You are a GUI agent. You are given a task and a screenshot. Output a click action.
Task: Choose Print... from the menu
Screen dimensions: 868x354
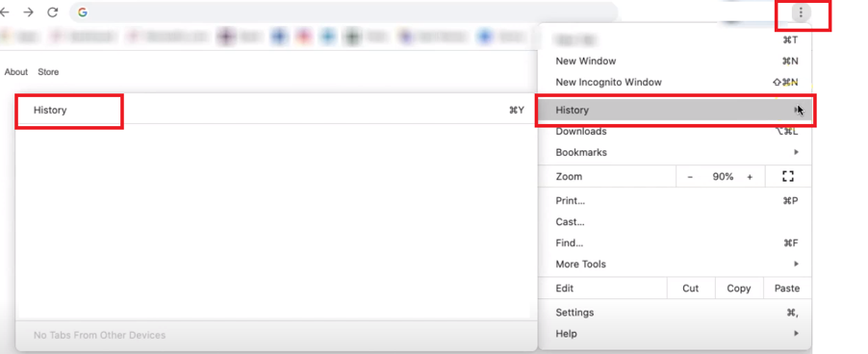tap(675, 201)
